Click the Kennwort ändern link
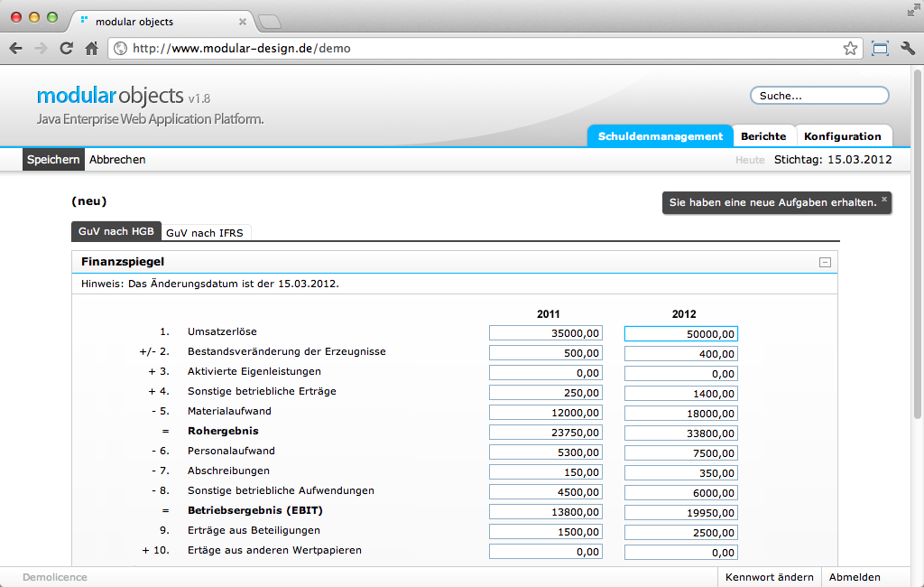This screenshot has height=587, width=924. (769, 577)
